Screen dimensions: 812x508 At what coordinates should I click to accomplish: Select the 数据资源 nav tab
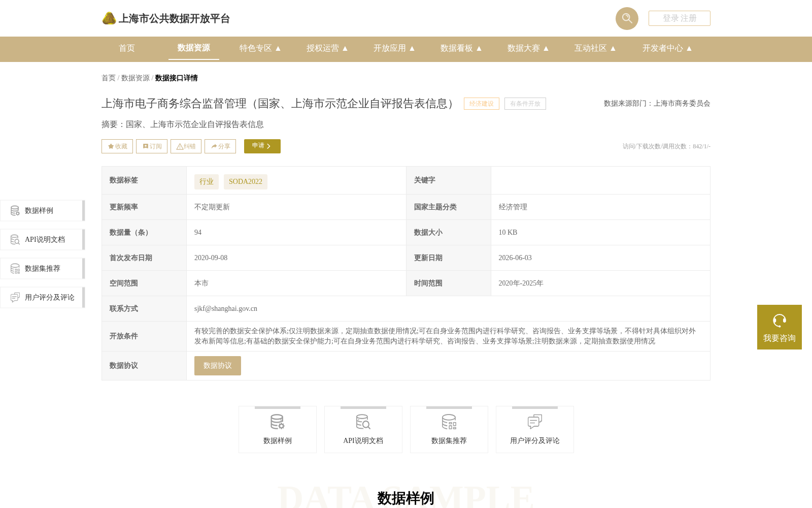point(194,48)
